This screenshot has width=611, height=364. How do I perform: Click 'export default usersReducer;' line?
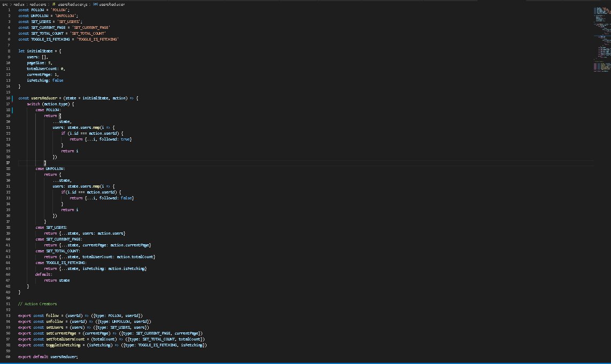point(48,357)
